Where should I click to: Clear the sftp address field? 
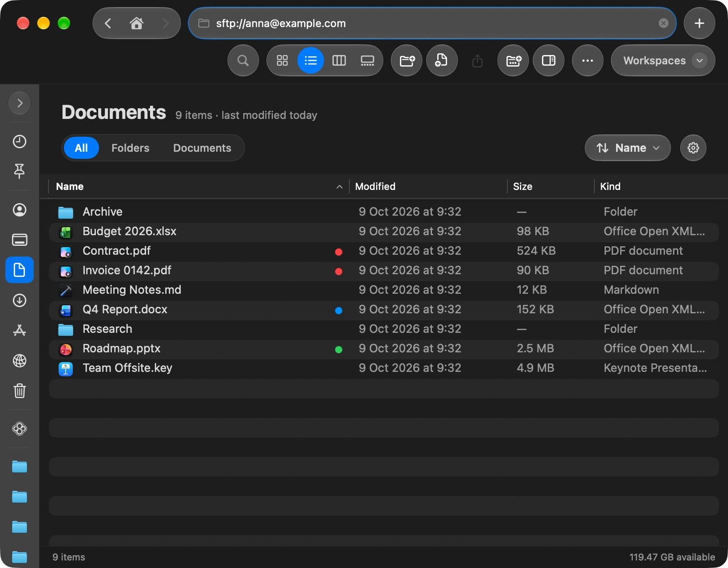[663, 23]
